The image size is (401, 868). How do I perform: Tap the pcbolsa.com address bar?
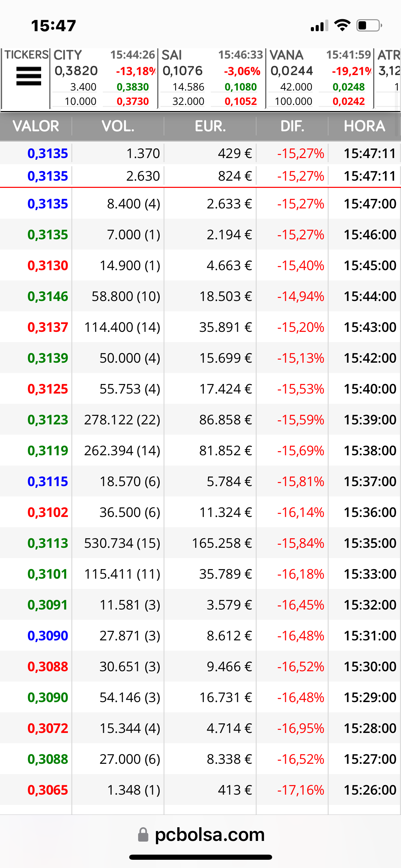tap(200, 835)
